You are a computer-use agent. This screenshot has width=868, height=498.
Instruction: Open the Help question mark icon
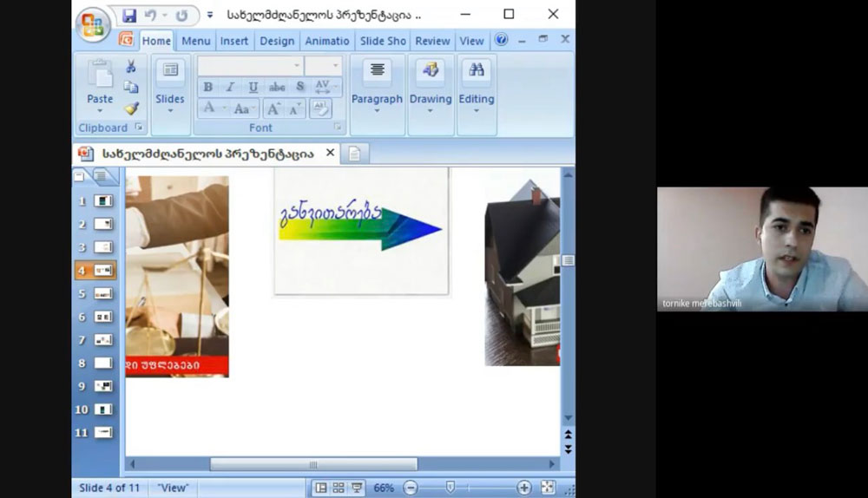click(x=501, y=40)
